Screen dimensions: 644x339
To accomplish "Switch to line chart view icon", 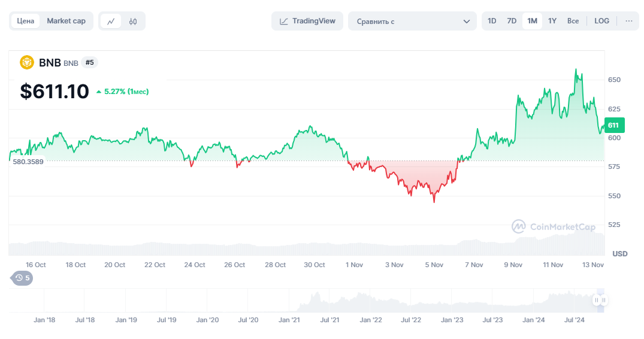I will pos(111,22).
